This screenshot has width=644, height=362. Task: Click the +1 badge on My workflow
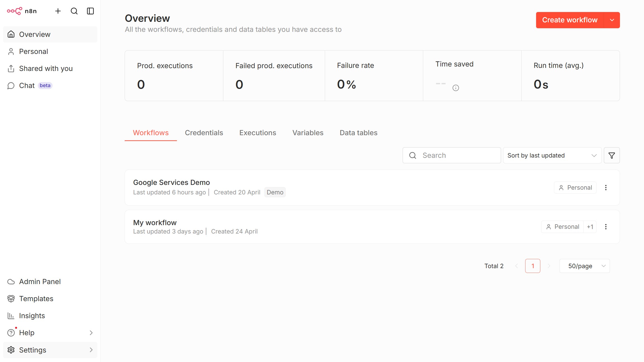click(590, 227)
